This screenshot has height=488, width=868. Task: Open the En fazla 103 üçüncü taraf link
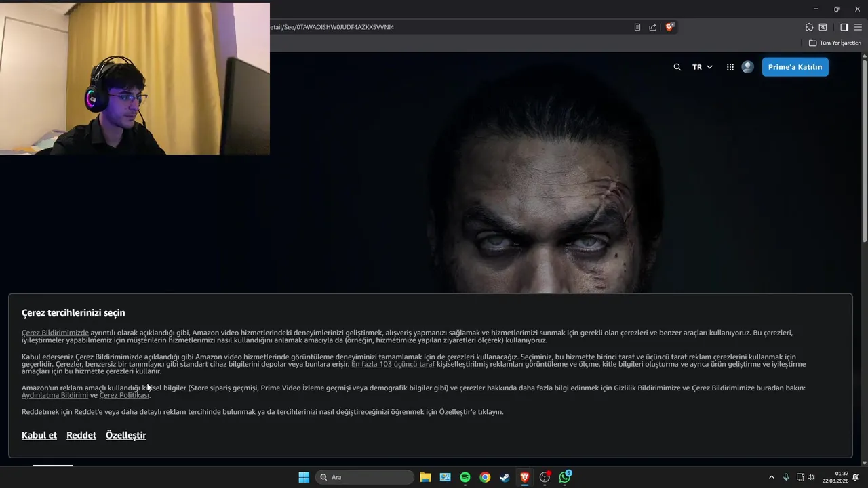pyautogui.click(x=393, y=364)
